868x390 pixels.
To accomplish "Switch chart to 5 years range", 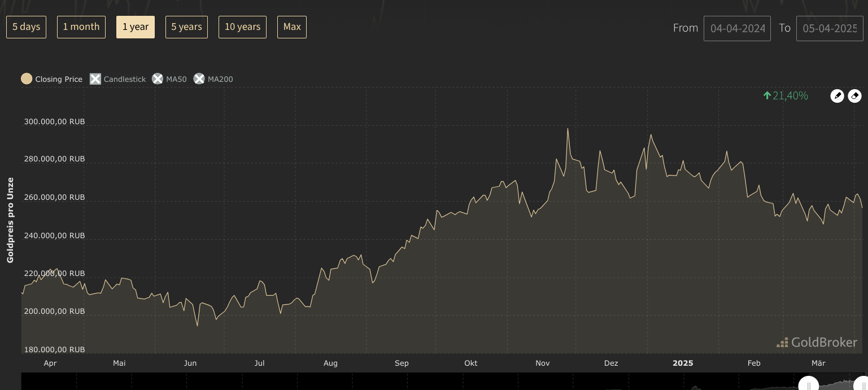I will 186,27.
